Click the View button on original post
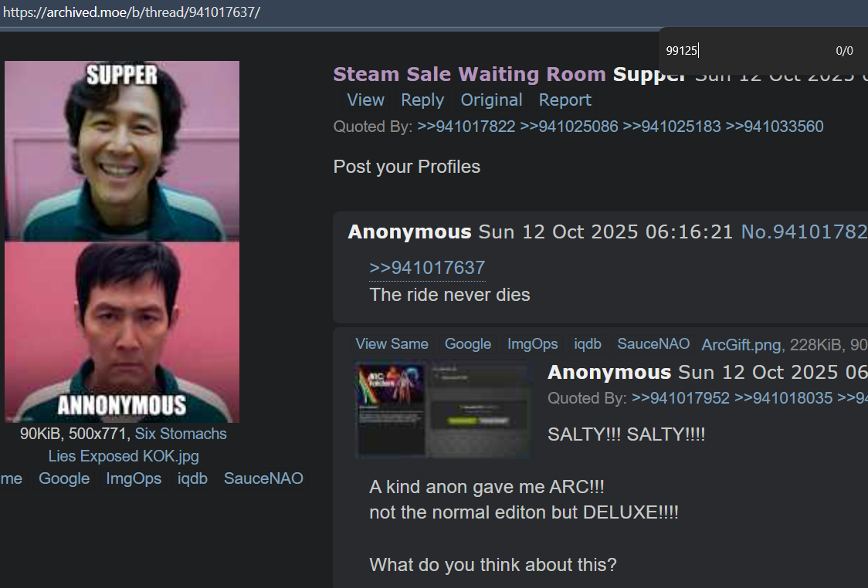The image size is (868, 588). tap(365, 100)
